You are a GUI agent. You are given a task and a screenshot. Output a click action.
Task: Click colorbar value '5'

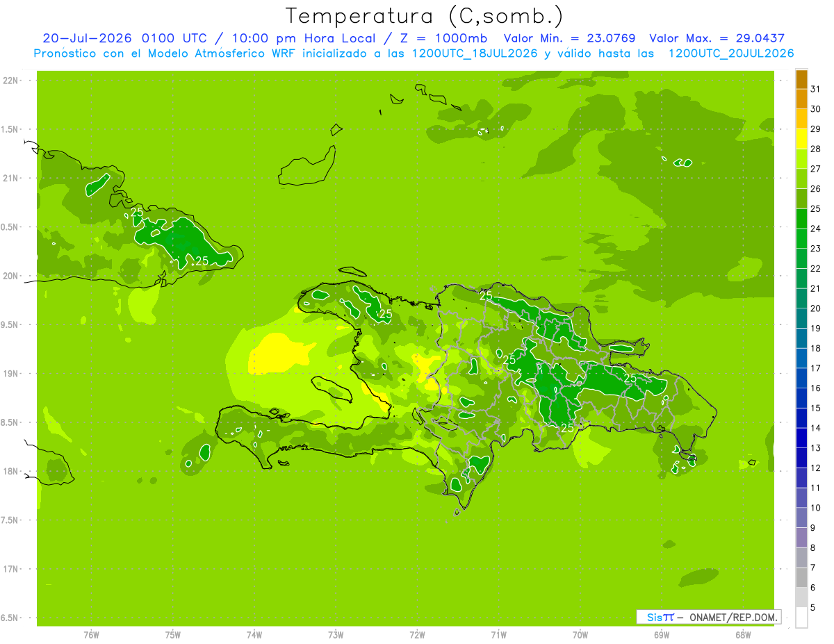813,608
